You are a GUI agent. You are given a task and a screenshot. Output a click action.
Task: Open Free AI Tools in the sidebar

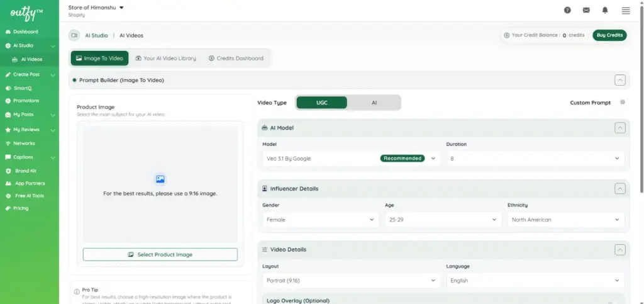click(x=29, y=196)
